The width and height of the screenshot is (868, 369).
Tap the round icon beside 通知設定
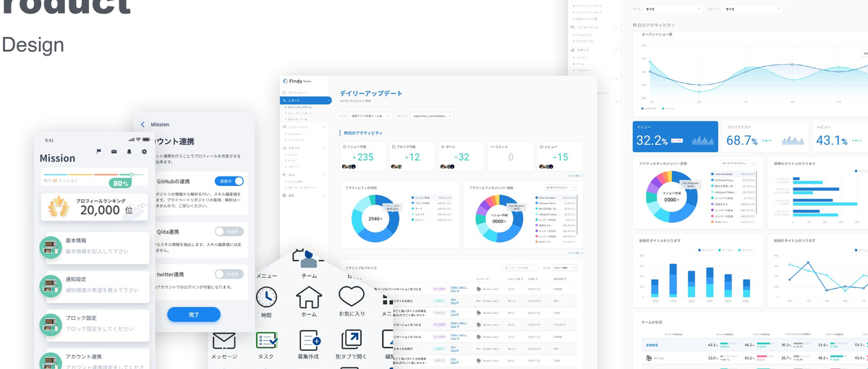tap(51, 286)
